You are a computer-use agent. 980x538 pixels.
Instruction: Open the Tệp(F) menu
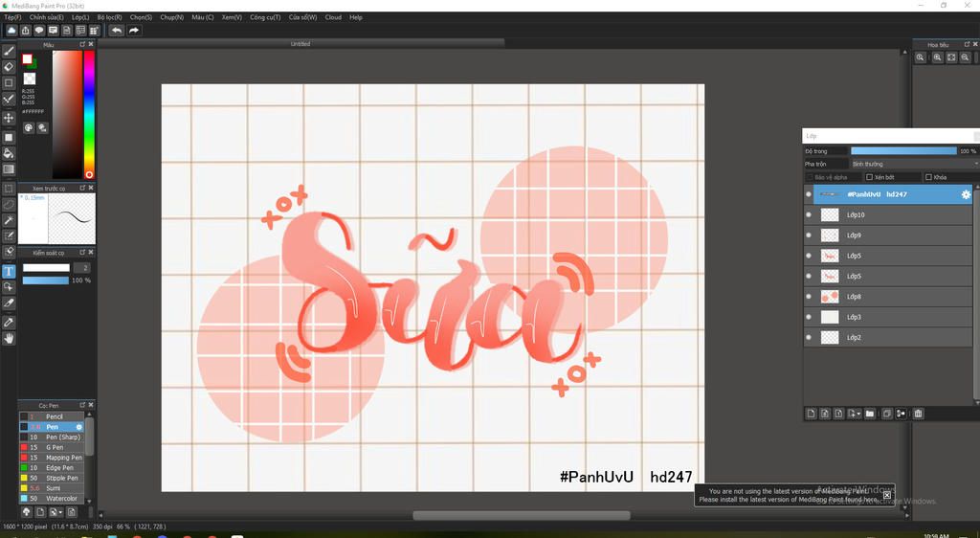coord(12,17)
